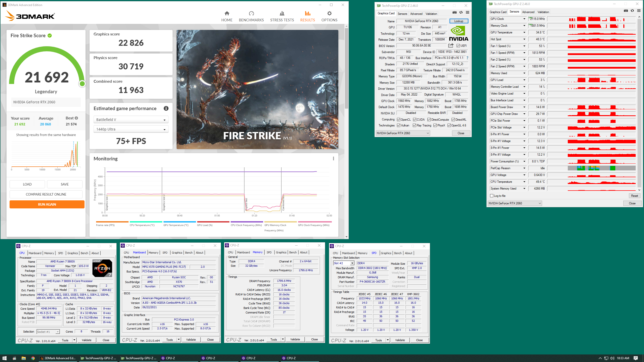Open the volume control in system tray

coord(612,358)
